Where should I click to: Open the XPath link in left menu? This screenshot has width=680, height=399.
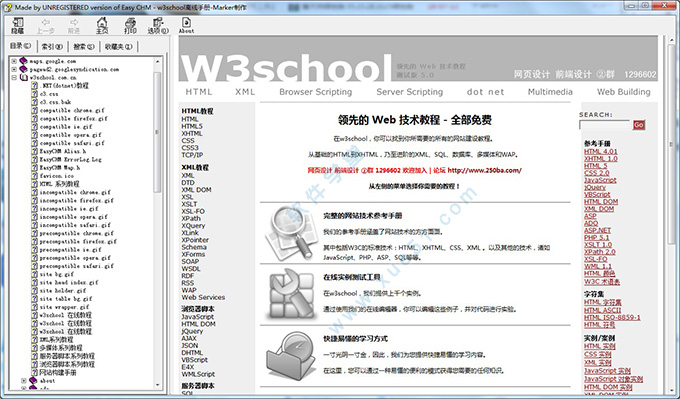tap(191, 218)
